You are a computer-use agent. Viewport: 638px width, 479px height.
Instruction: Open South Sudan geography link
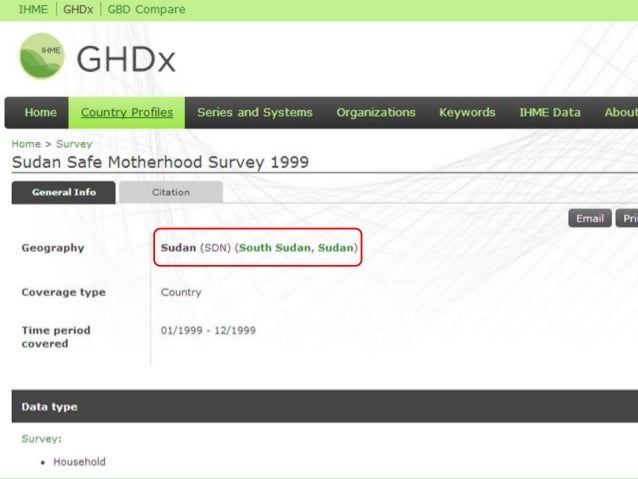pos(275,247)
